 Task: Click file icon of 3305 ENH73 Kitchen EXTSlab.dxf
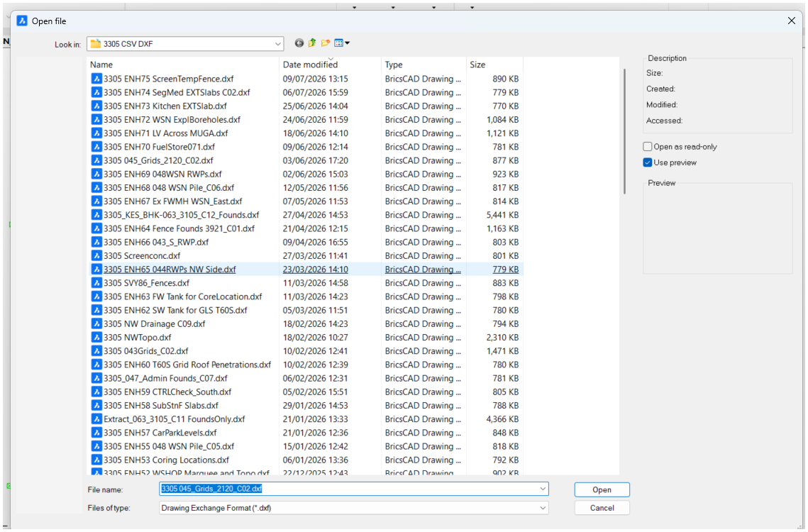point(96,106)
